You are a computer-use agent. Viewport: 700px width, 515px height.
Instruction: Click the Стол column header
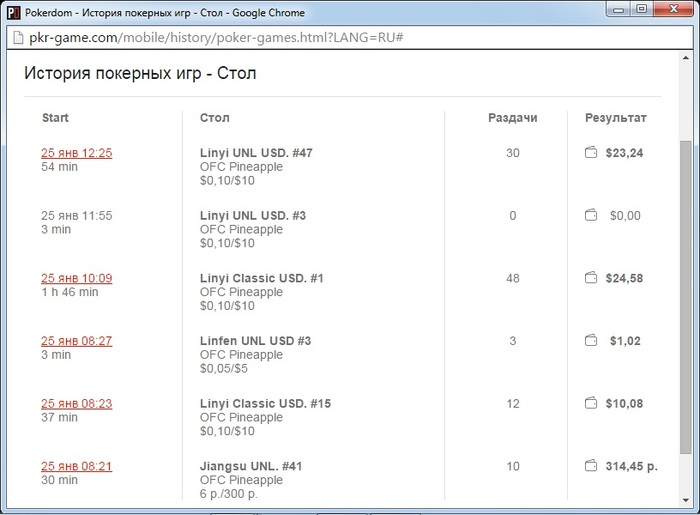coord(215,118)
